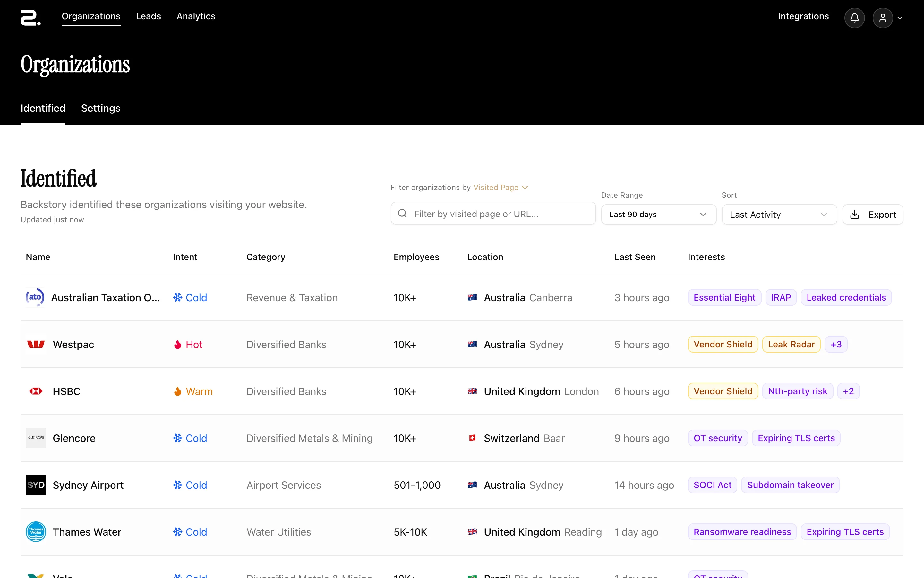This screenshot has height=578, width=924.
Task: Click the Last Seen column header
Action: click(635, 257)
